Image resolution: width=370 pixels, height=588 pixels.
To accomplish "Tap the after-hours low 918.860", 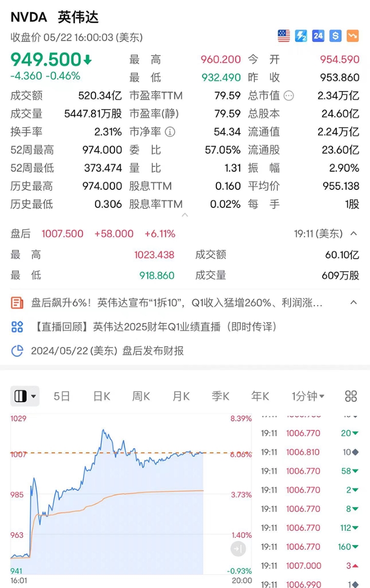I will [x=157, y=276].
